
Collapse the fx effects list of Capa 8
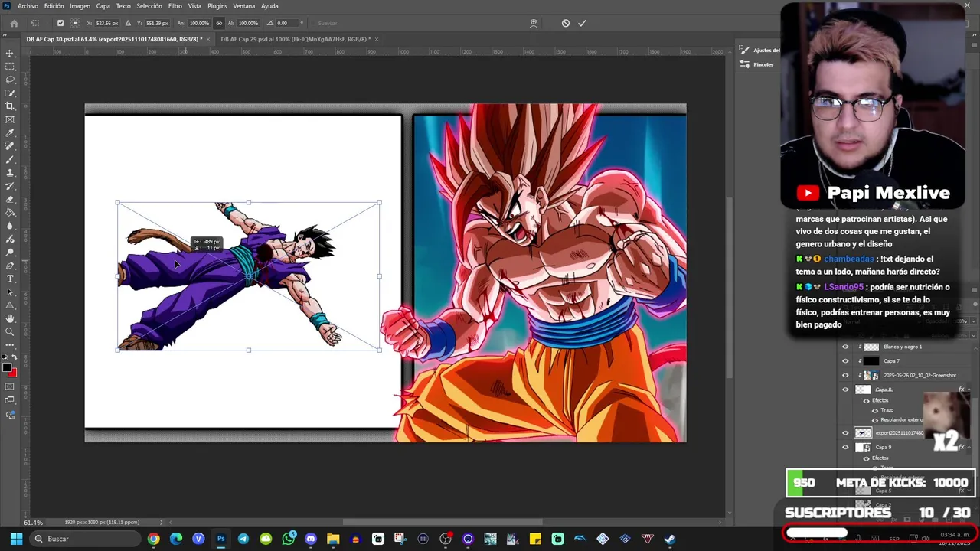969,390
